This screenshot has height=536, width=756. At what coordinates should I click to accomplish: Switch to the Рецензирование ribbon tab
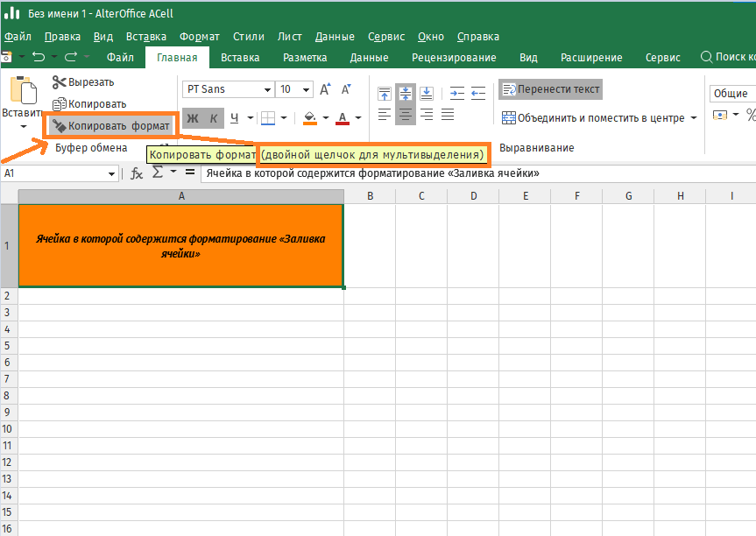(x=454, y=58)
